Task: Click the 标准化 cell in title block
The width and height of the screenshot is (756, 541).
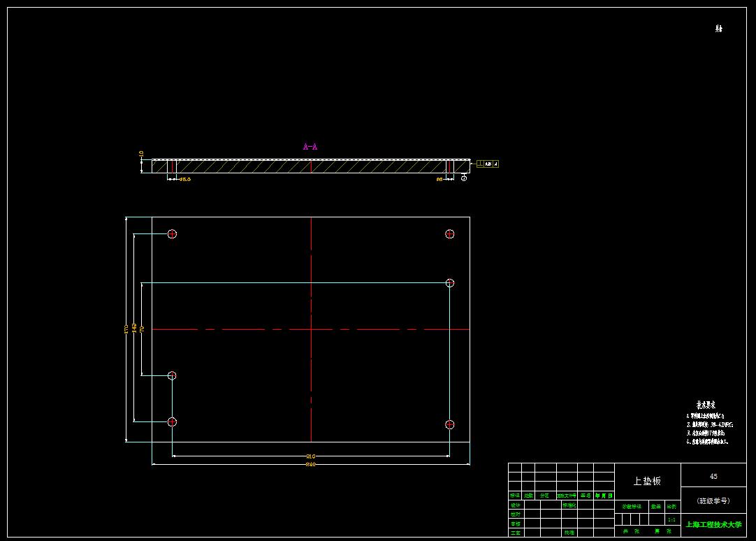Action: tap(569, 505)
